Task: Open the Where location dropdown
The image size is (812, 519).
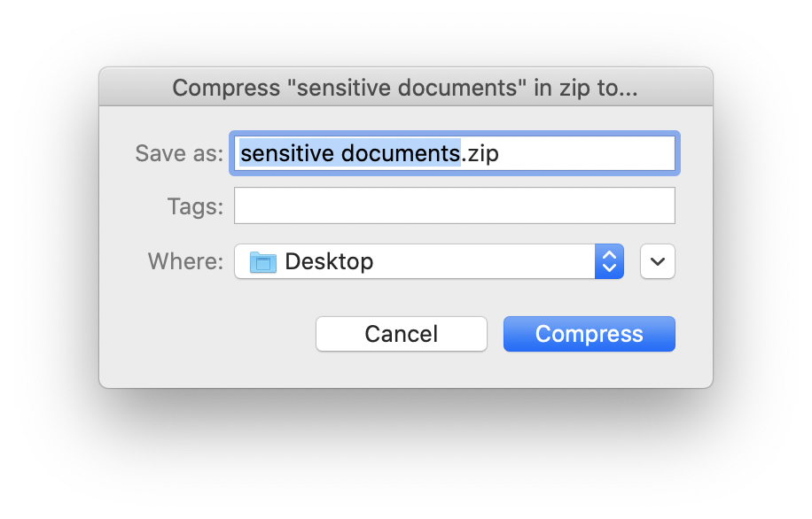Action: 428,261
